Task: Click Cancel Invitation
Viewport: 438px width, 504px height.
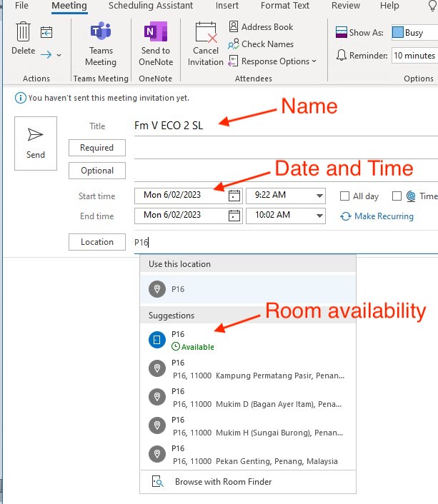Action: 206,44
